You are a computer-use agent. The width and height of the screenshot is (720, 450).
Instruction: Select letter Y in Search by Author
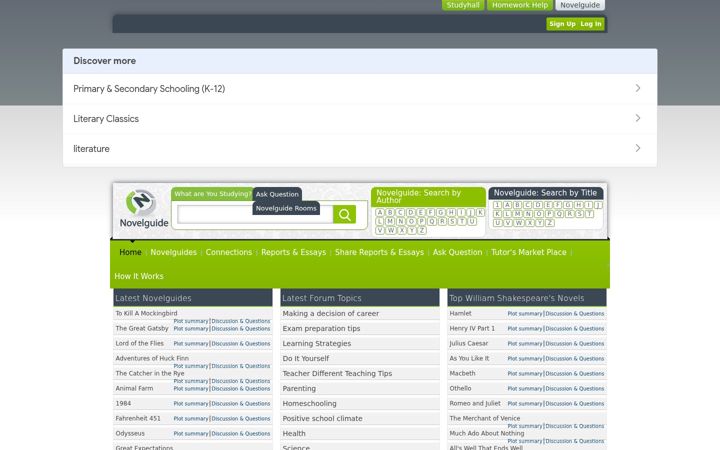point(412,230)
